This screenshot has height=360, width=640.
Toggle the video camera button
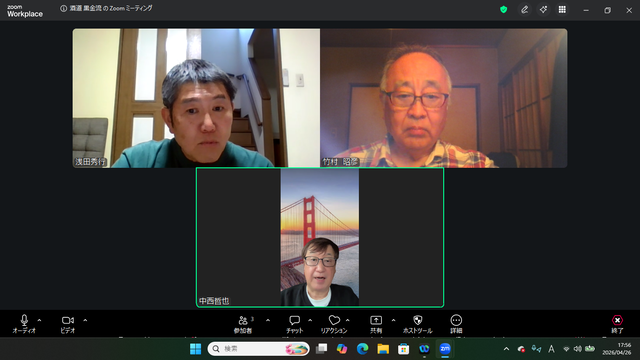68,324
